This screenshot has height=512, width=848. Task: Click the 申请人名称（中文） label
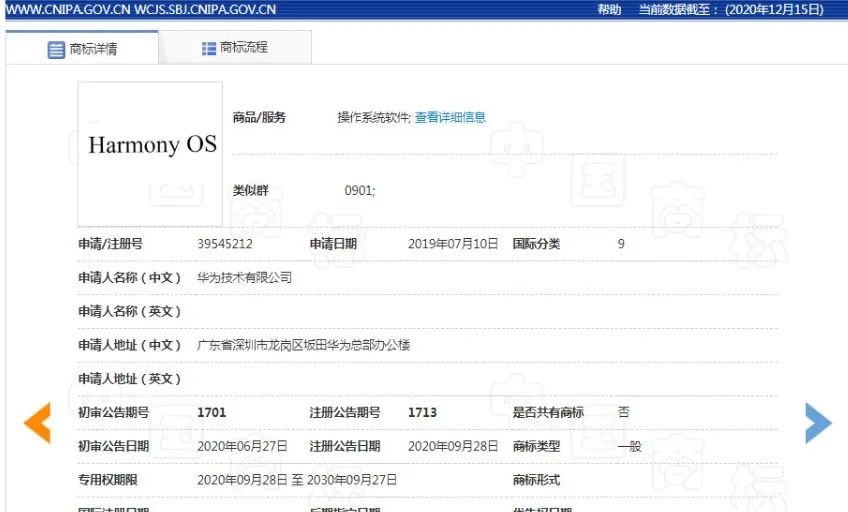point(129,277)
